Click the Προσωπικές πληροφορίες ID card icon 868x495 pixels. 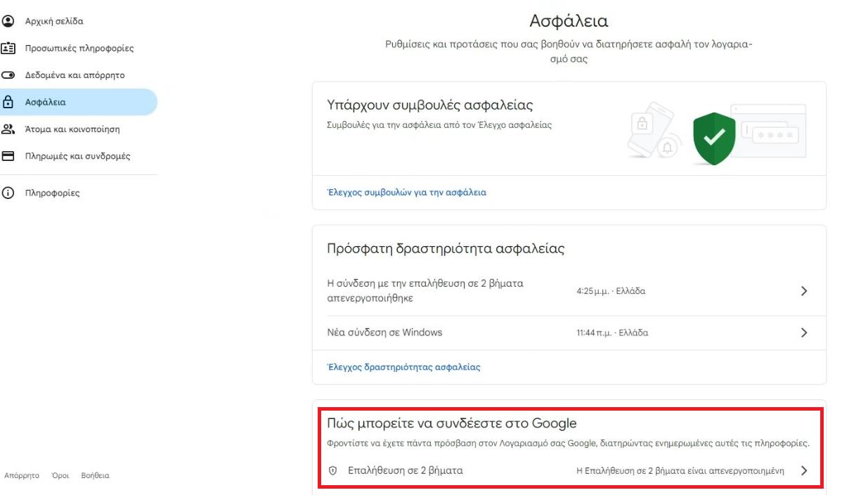coord(8,49)
